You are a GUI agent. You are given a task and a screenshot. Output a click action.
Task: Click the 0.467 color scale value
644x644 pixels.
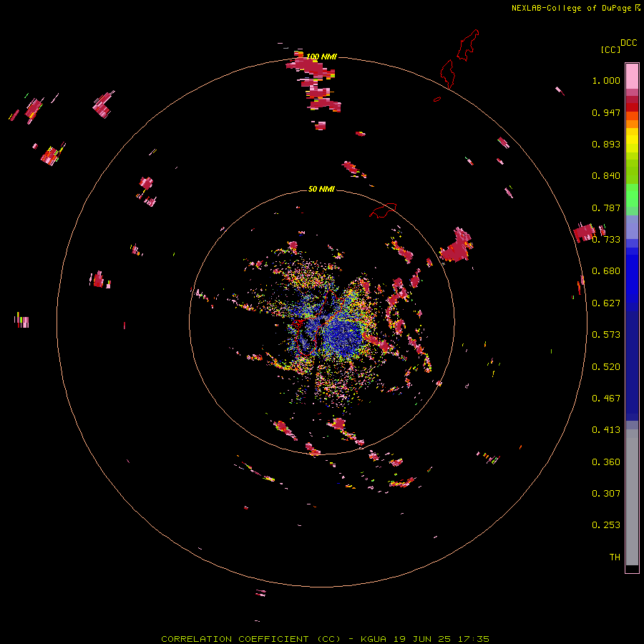[x=606, y=399]
